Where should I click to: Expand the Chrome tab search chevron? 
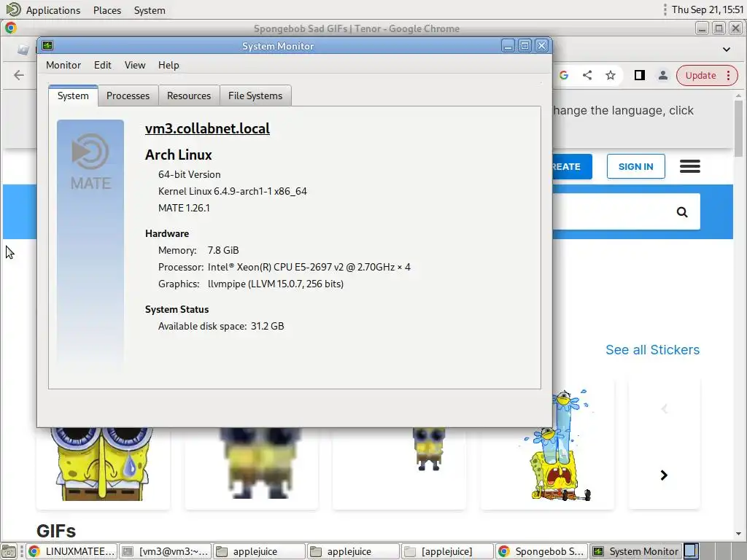726,50
